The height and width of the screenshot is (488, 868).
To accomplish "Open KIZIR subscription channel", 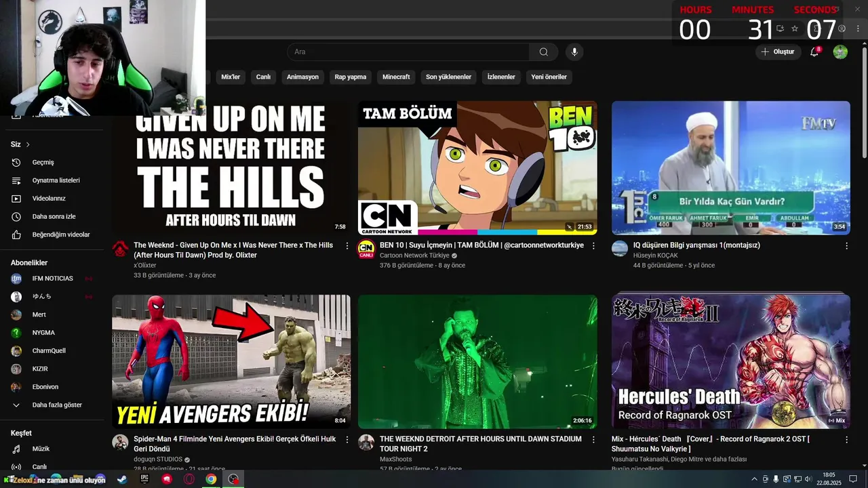I will click(x=54, y=369).
